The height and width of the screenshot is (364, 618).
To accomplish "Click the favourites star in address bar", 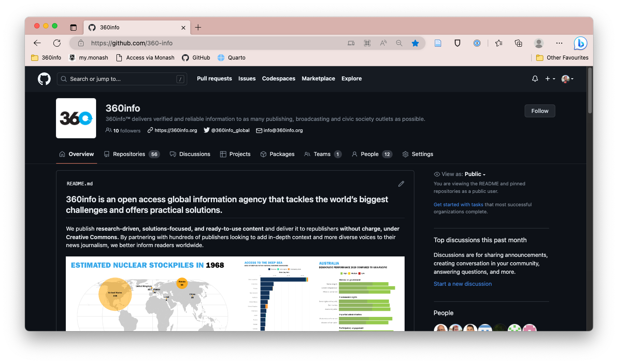I will pyautogui.click(x=415, y=43).
